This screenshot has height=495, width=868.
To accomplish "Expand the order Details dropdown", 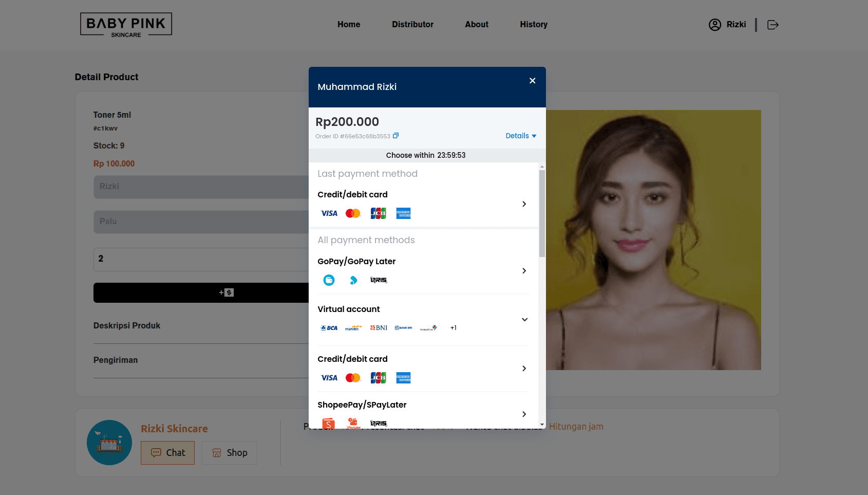I will coord(520,136).
